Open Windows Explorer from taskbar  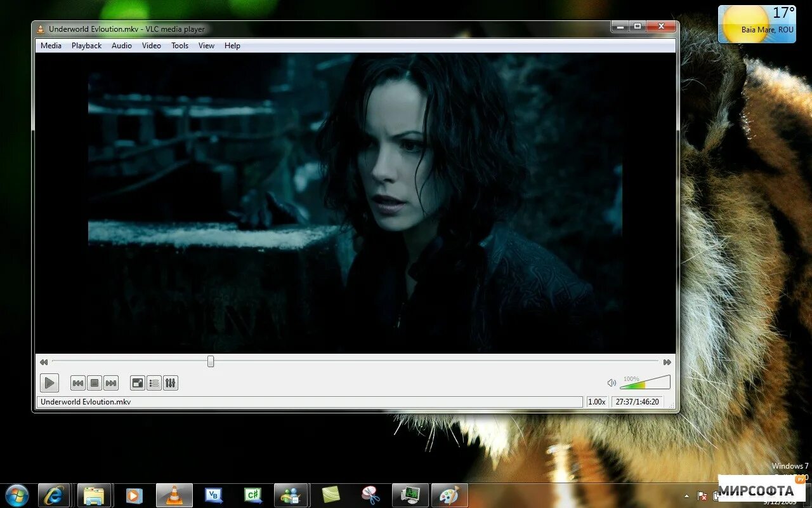94,495
